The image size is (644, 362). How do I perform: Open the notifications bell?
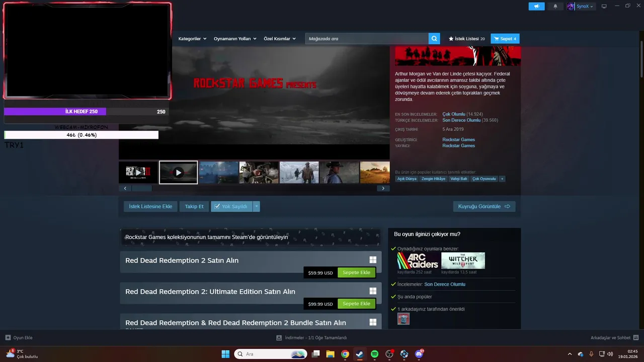pos(555,7)
